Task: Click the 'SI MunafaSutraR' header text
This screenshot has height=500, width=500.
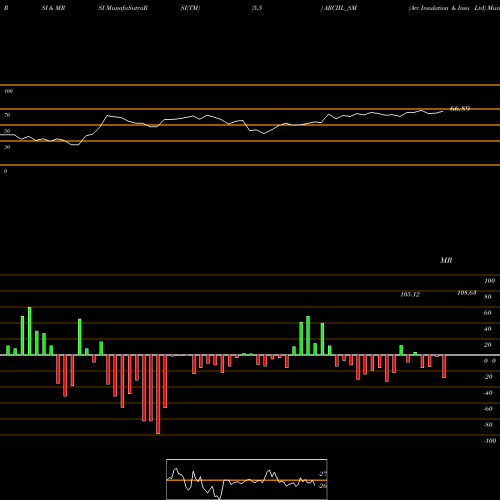Action: [123, 8]
